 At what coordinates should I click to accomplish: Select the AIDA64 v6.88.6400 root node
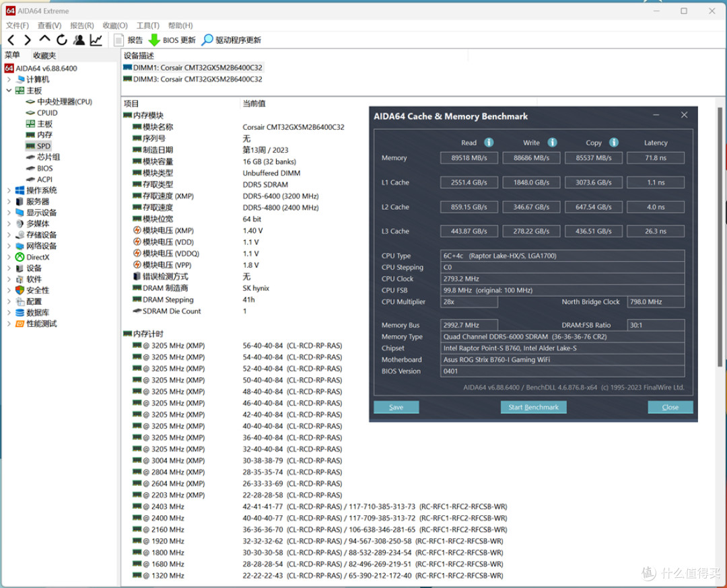pos(41,68)
